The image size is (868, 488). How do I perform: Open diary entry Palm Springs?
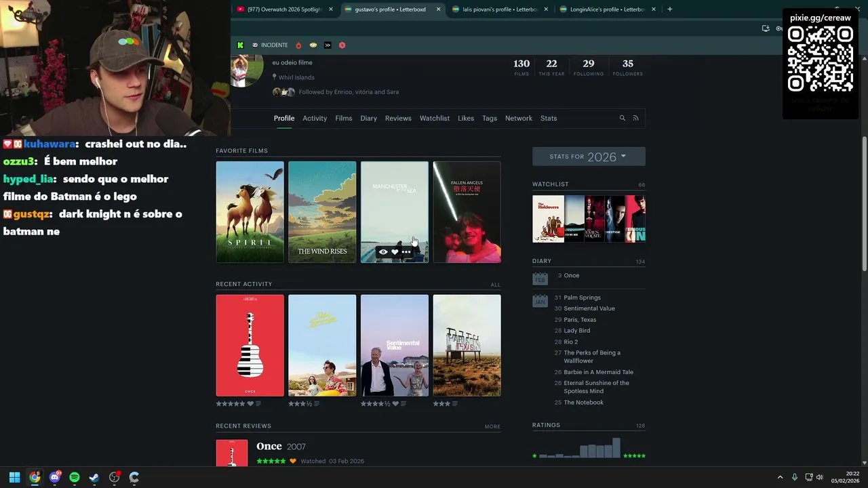pyautogui.click(x=582, y=298)
